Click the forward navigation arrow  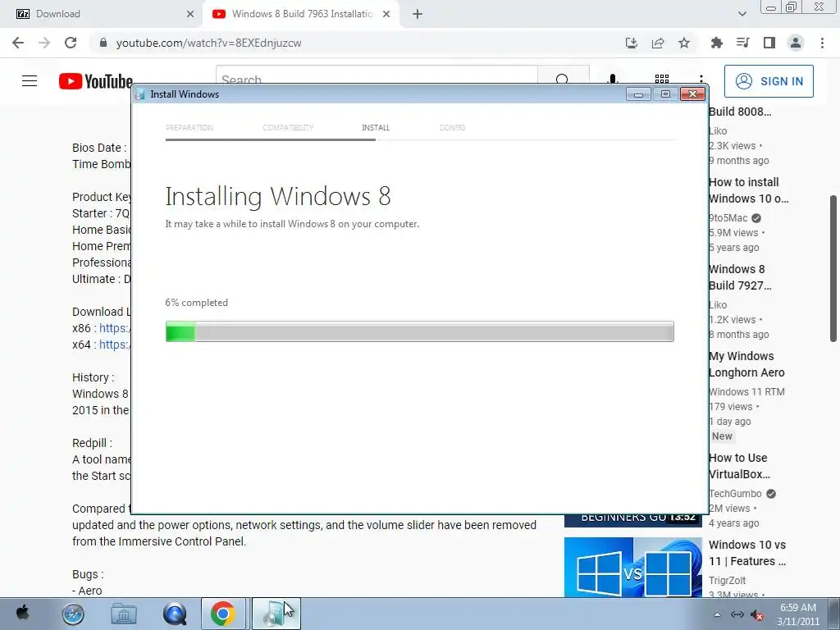click(44, 43)
